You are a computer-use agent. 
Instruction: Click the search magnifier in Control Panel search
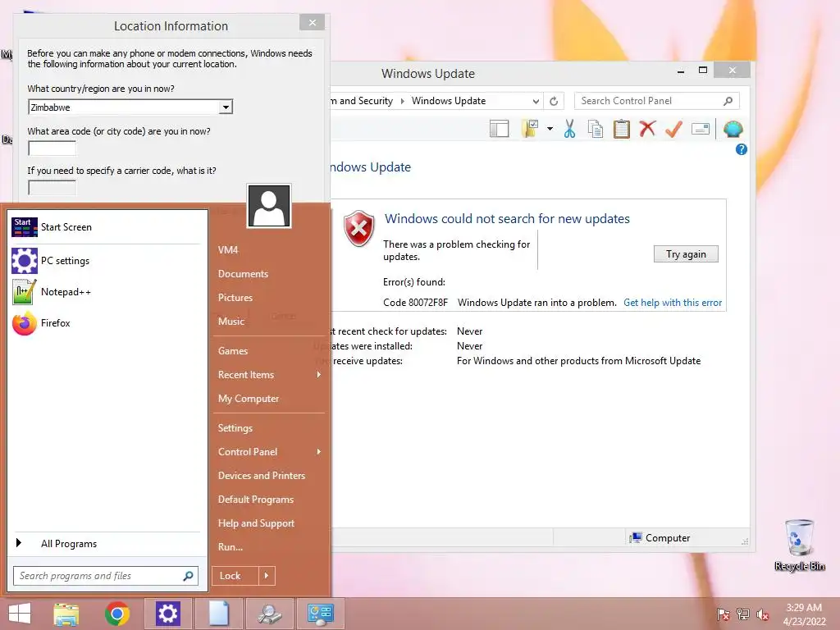(x=728, y=101)
